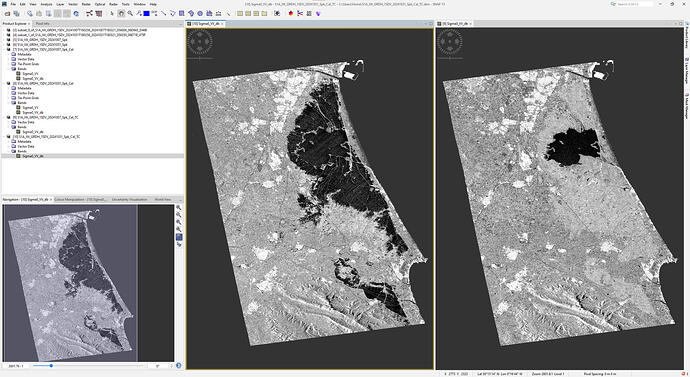Screen dimensions: 690x377
Task: Select Sigma0_VV band under product [7]
Action: click(x=30, y=73)
